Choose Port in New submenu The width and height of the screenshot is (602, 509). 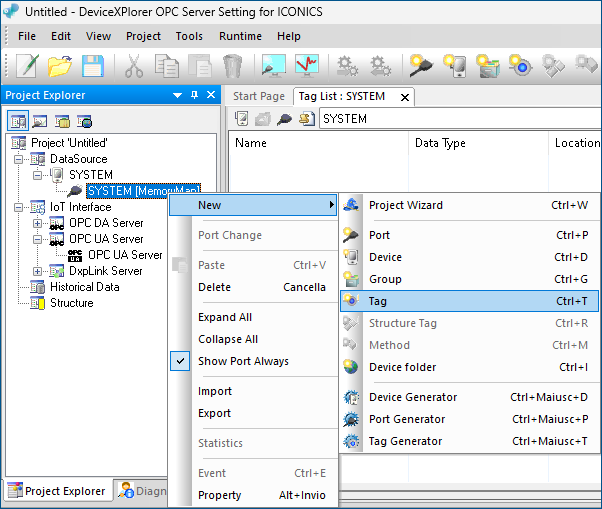[469, 235]
